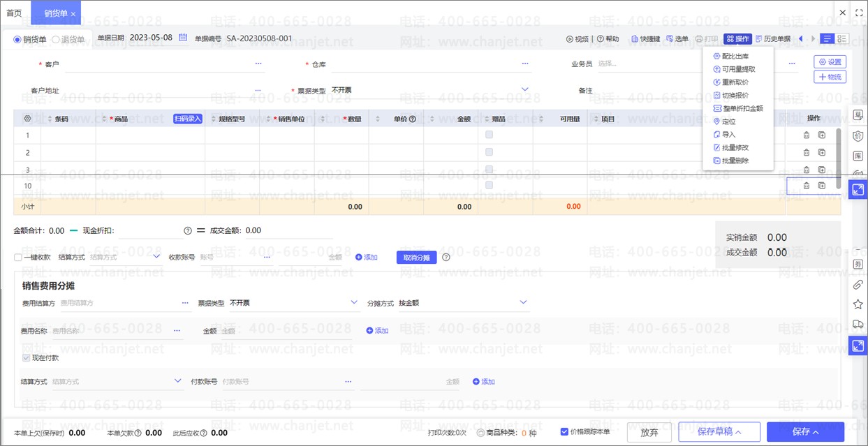Tick the 赠品 checkbox in row 2
This screenshot has height=446, width=868.
[489, 151]
